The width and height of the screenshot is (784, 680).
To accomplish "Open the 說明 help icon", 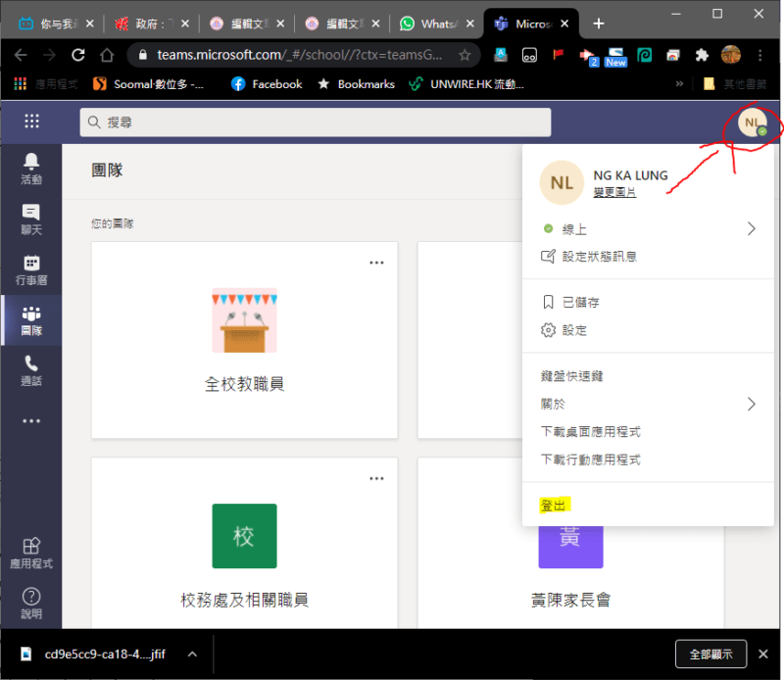I will pyautogui.click(x=31, y=603).
